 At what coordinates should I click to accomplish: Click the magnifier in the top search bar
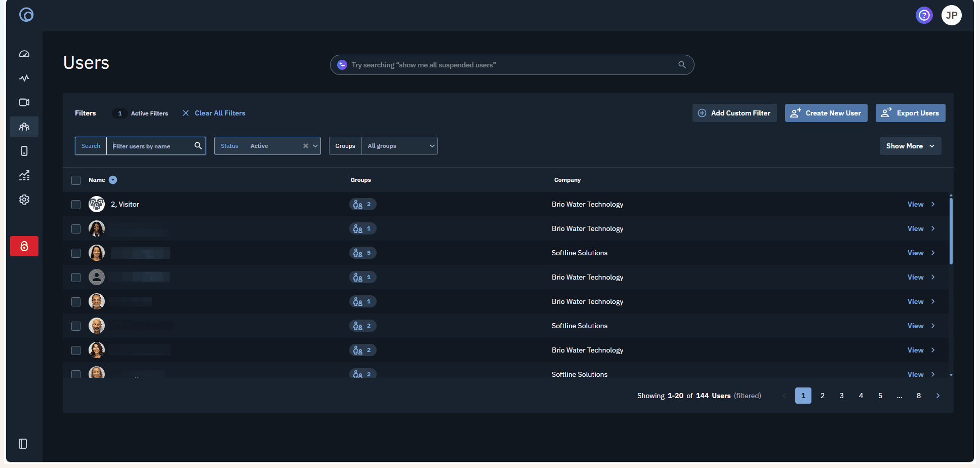click(x=682, y=65)
